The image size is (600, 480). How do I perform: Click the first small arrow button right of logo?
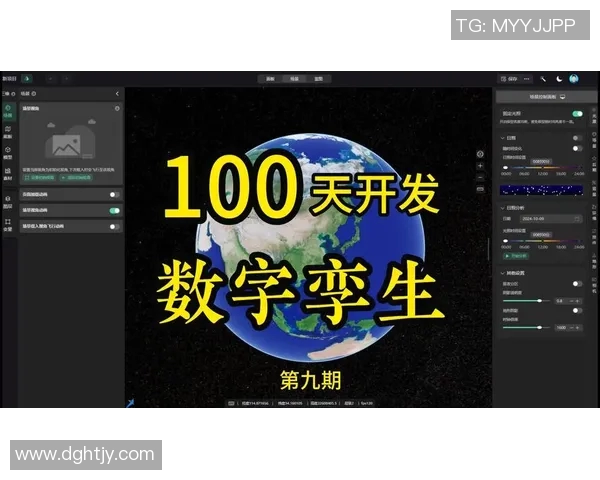pyautogui.click(x=50, y=79)
